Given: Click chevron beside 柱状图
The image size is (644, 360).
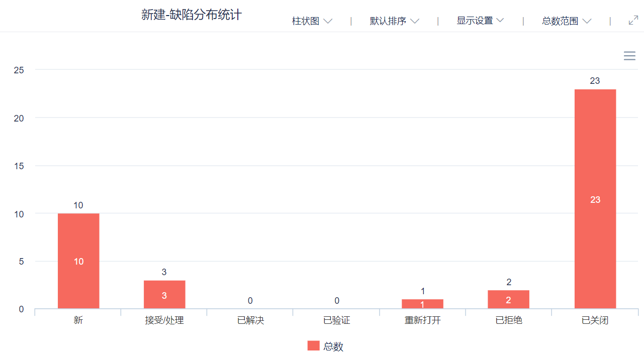Looking at the screenshot, I should (328, 21).
